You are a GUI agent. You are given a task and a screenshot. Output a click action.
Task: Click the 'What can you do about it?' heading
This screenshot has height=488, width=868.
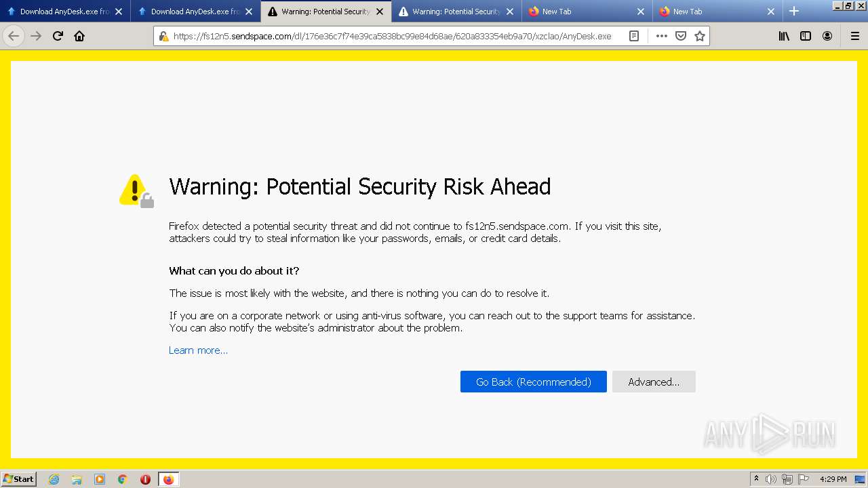coord(234,271)
